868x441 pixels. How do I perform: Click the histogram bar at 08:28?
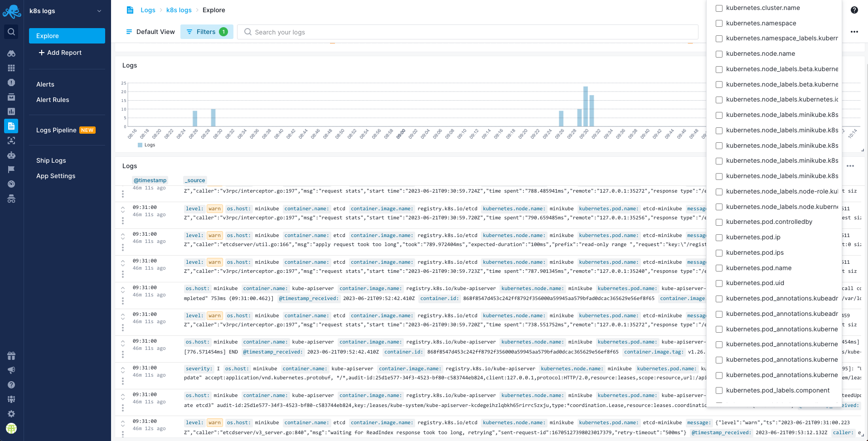pyautogui.click(x=213, y=118)
